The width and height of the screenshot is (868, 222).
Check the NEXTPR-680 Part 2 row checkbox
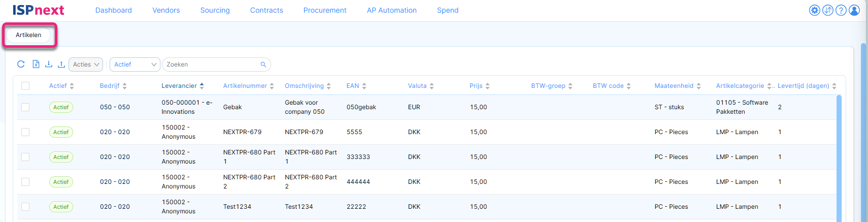25,182
